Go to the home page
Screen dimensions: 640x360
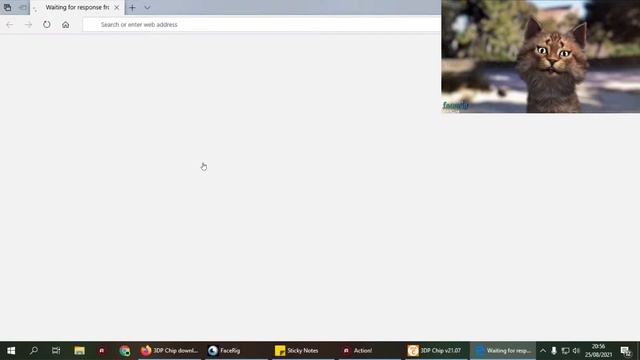(x=66, y=24)
